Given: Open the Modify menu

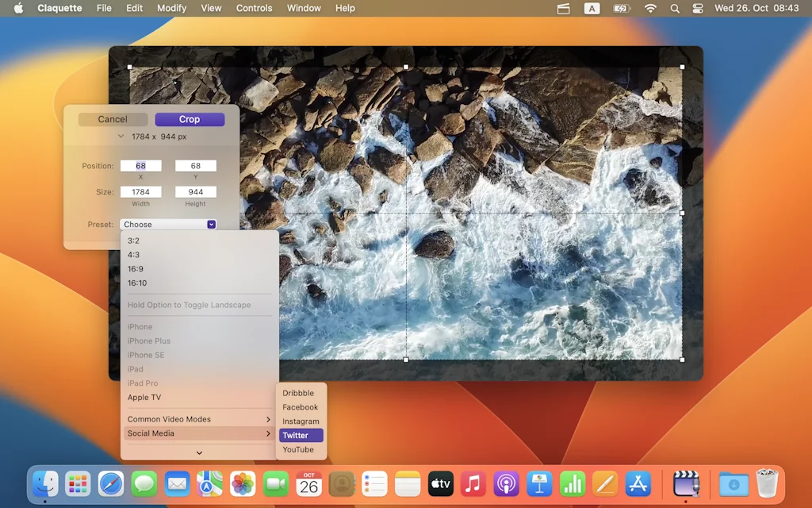Looking at the screenshot, I should coord(171,9).
